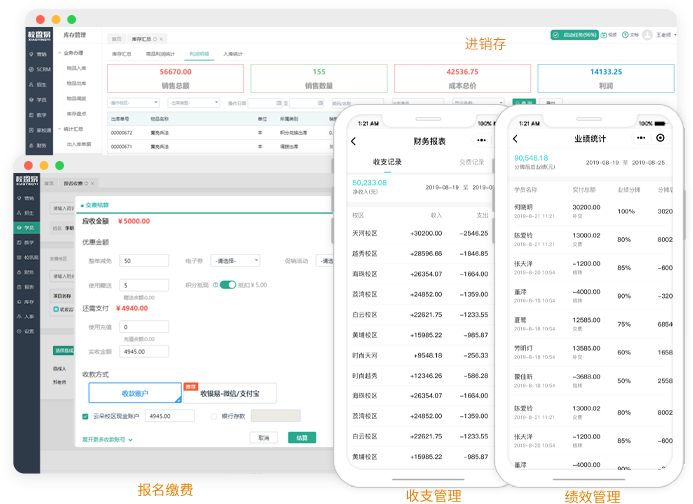This screenshot has height=504, width=693.
Task: Click the 结算 button
Action: (x=297, y=437)
